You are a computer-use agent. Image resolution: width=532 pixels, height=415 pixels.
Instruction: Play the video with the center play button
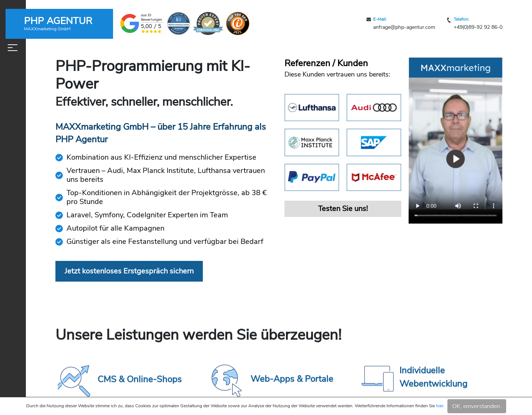pos(456,159)
